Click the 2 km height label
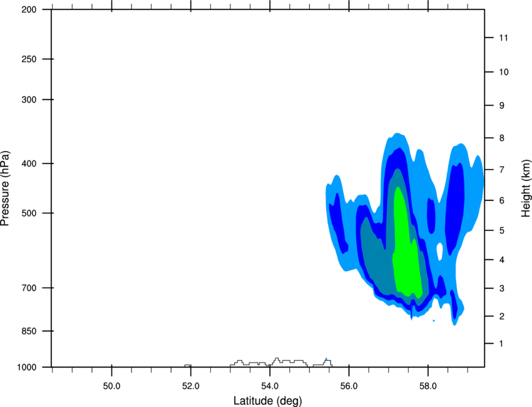Image resolution: width=532 pixels, height=407 pixels. [x=502, y=316]
